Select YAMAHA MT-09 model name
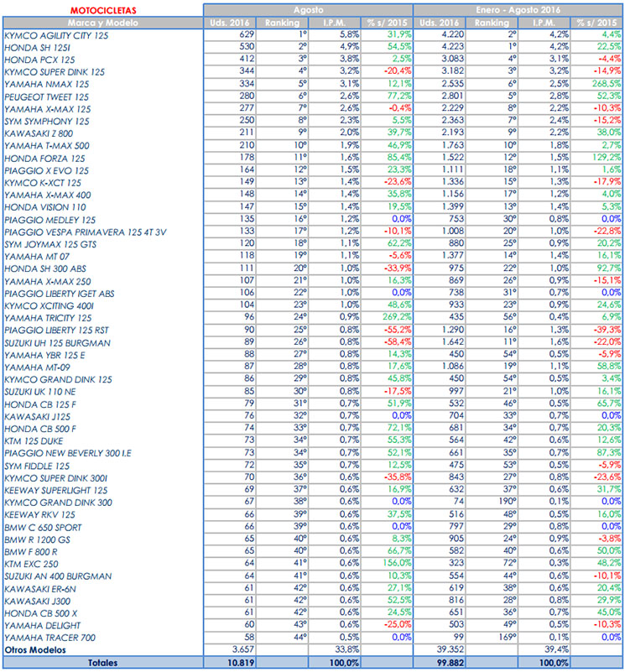 tap(37, 367)
